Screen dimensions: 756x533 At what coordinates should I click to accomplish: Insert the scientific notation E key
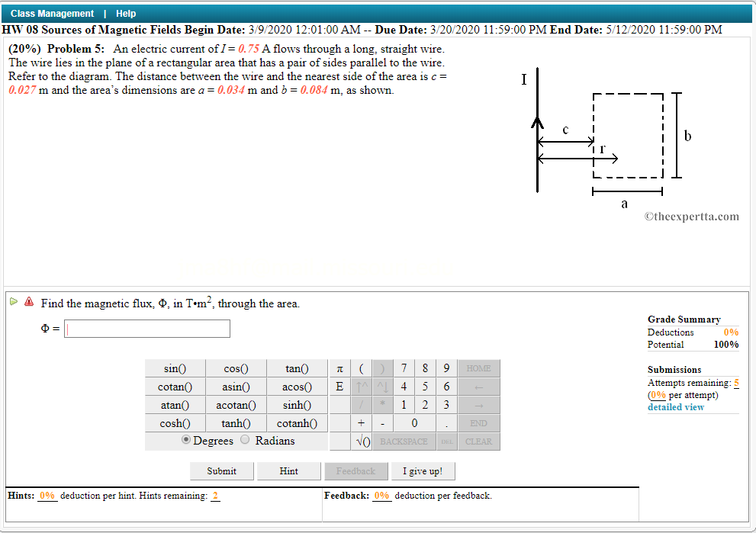(339, 387)
